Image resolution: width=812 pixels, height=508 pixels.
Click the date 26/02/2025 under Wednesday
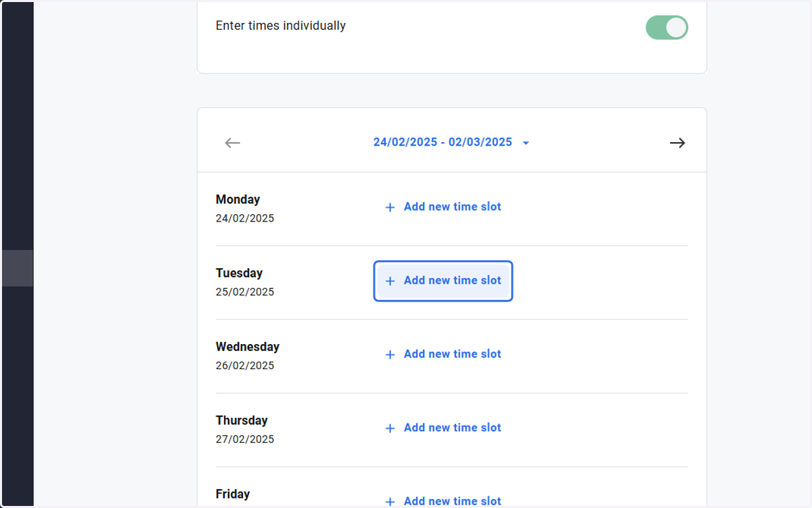245,365
